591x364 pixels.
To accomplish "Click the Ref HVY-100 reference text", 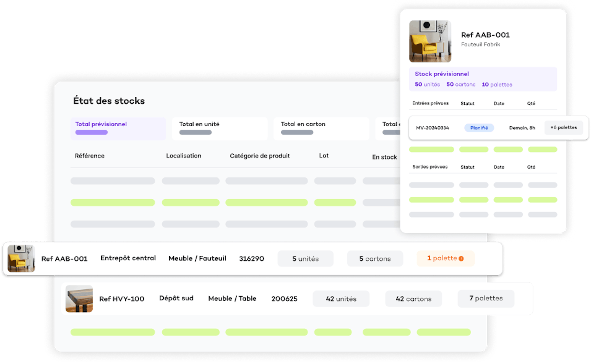I will [x=122, y=299].
